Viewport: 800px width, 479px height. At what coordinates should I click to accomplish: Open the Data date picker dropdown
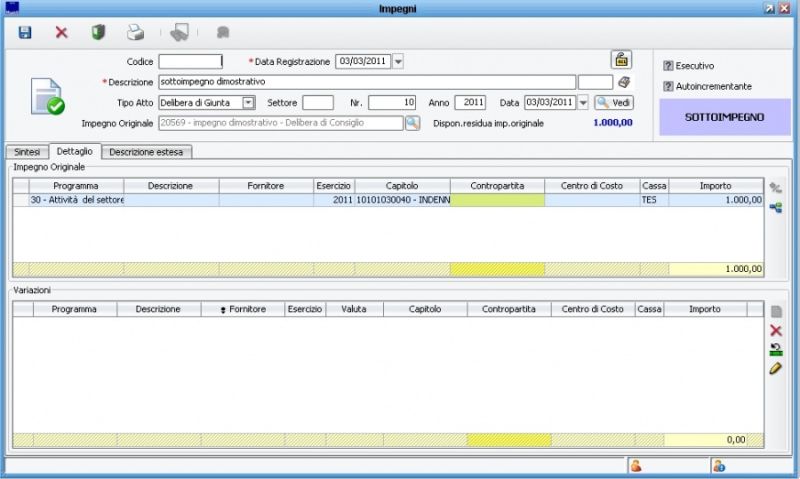(583, 102)
